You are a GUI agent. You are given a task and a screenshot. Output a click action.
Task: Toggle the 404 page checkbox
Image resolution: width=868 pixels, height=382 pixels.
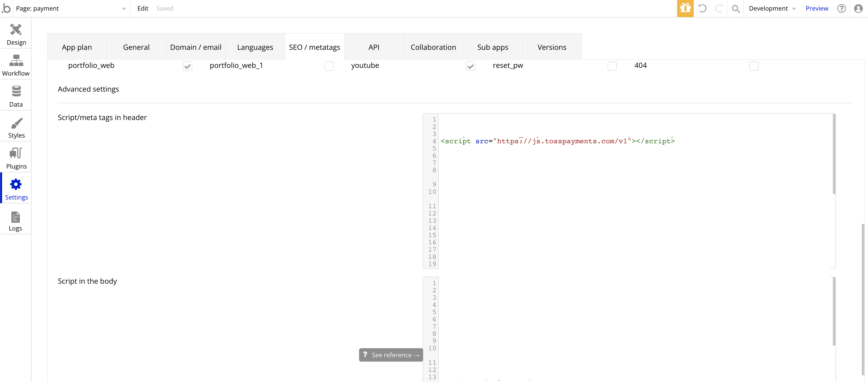point(754,66)
